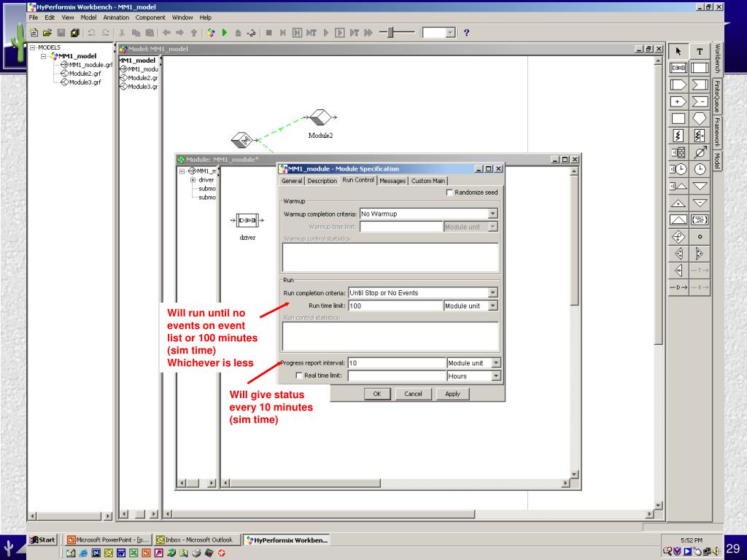Image resolution: width=747 pixels, height=560 pixels.
Task: Switch to Microsoft PowerPoint taskbar button
Action: (108, 540)
